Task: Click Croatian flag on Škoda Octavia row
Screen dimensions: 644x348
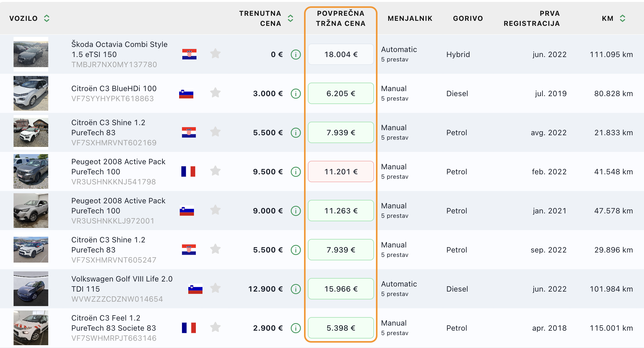Action: [x=189, y=54]
